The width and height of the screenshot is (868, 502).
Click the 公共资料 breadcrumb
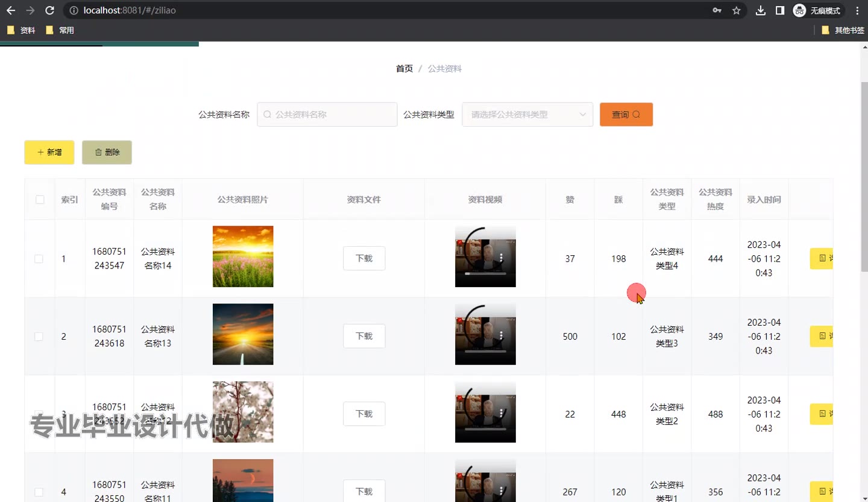(445, 69)
